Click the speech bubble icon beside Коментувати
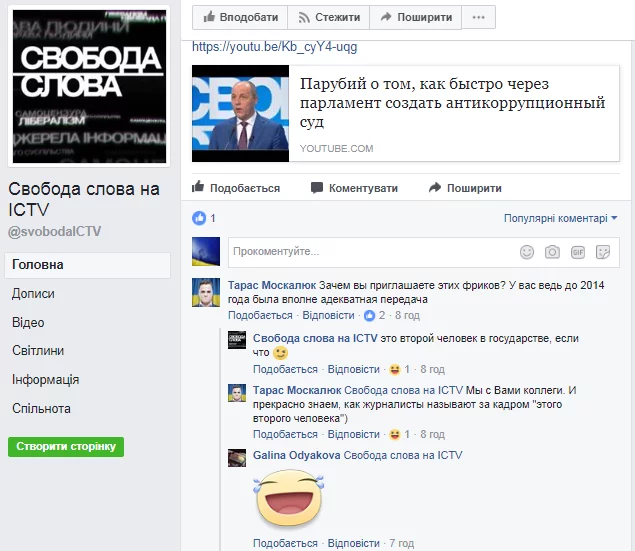Viewport: 635px width, 551px height. pos(317,188)
